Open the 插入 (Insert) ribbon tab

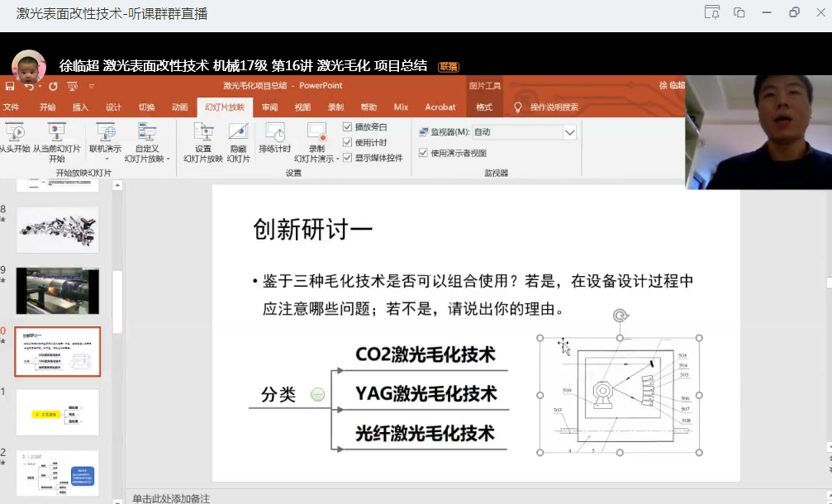pyautogui.click(x=80, y=107)
